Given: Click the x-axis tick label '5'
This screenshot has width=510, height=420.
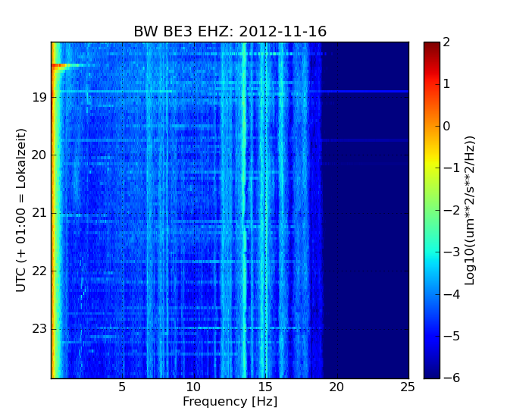Looking at the screenshot, I should coord(122,387).
